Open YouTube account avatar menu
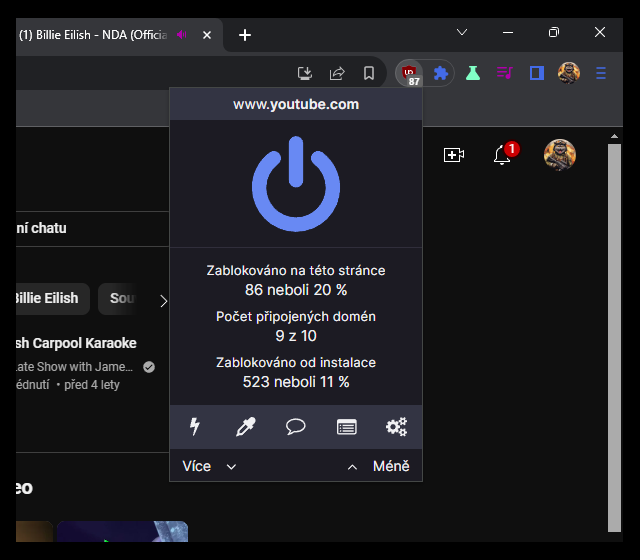Viewport: 640px width, 560px height. tap(560, 155)
